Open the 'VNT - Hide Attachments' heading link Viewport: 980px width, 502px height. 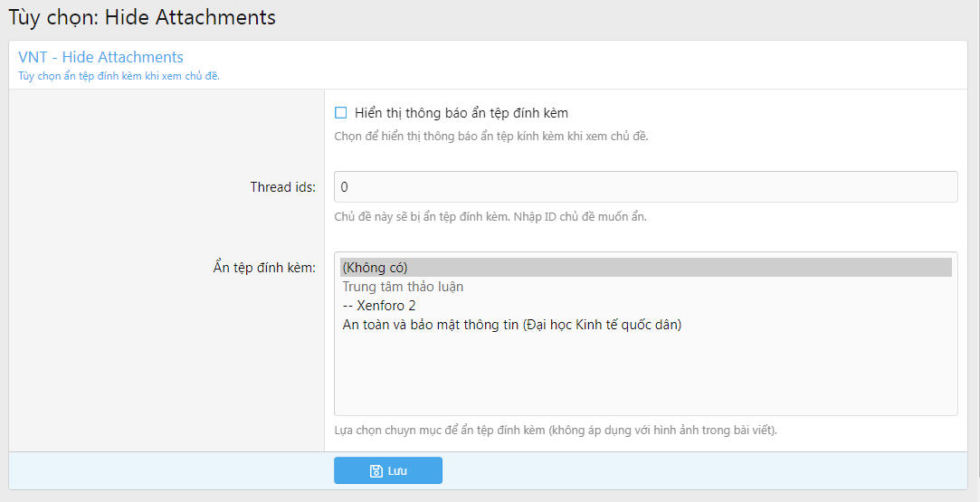100,58
